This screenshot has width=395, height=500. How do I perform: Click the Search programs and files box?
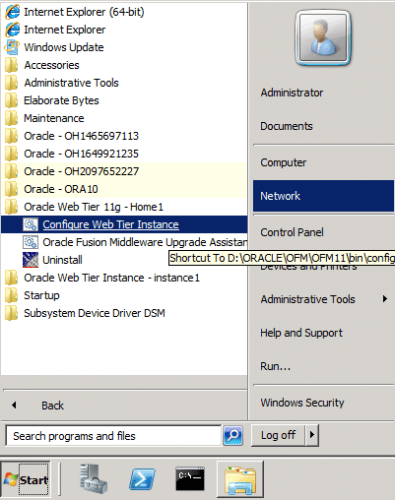[114, 436]
